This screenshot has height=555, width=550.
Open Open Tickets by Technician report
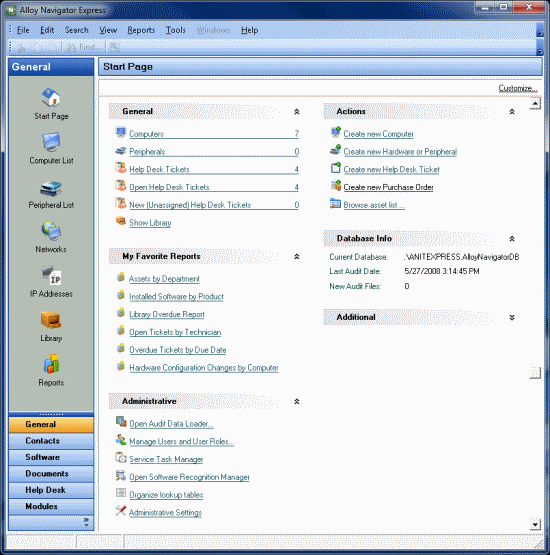pyautogui.click(x=175, y=332)
